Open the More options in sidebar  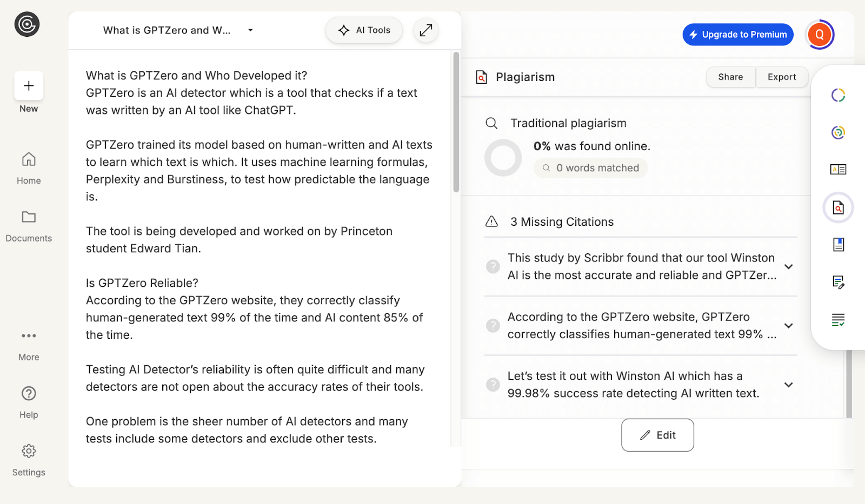(x=29, y=345)
